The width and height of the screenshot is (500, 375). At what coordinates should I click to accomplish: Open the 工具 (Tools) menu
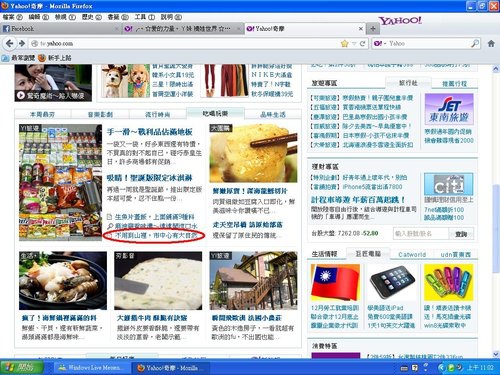pos(145,17)
